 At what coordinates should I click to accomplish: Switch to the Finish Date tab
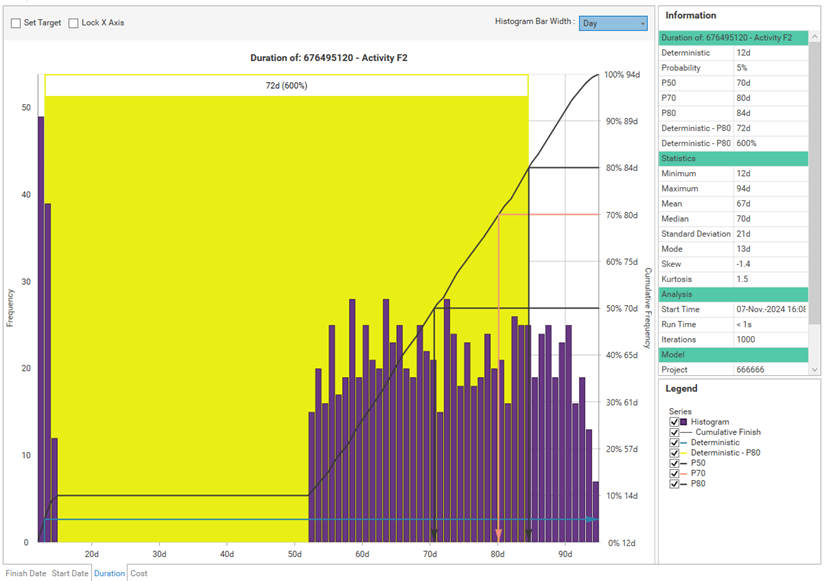point(25,574)
